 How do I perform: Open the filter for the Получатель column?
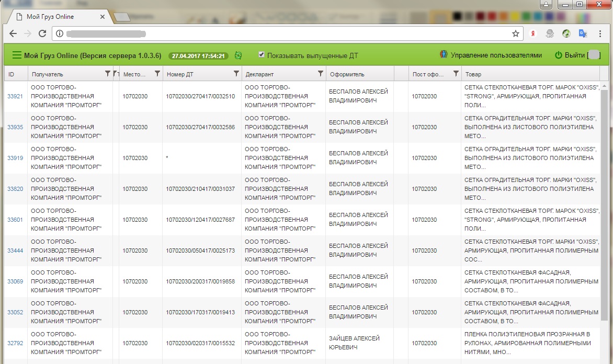[x=108, y=74]
